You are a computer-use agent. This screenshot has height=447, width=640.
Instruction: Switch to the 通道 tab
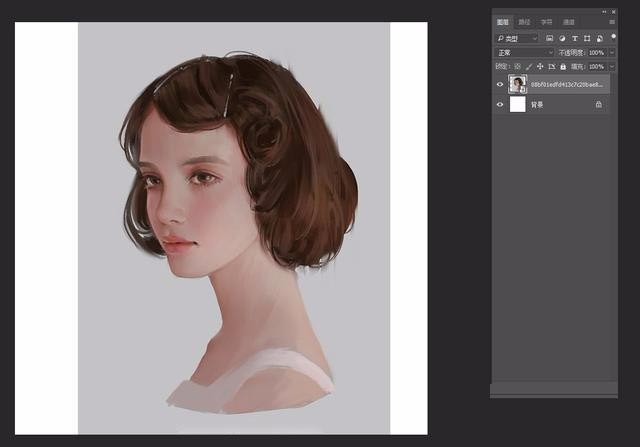(568, 21)
